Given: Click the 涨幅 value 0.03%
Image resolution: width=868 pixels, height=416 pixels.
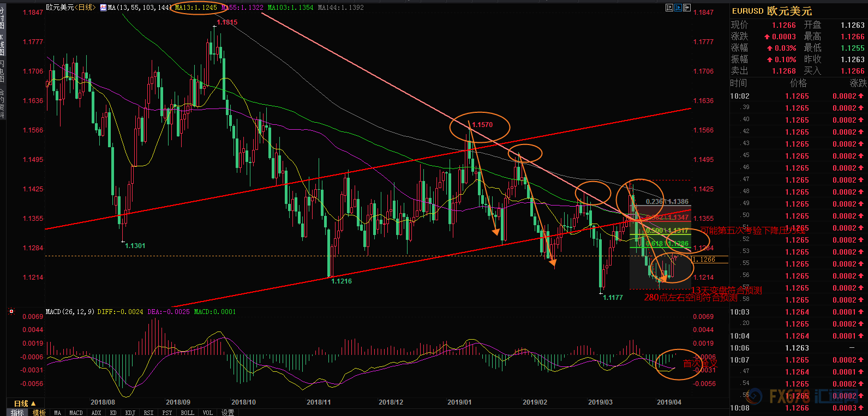Looking at the screenshot, I should [x=785, y=48].
